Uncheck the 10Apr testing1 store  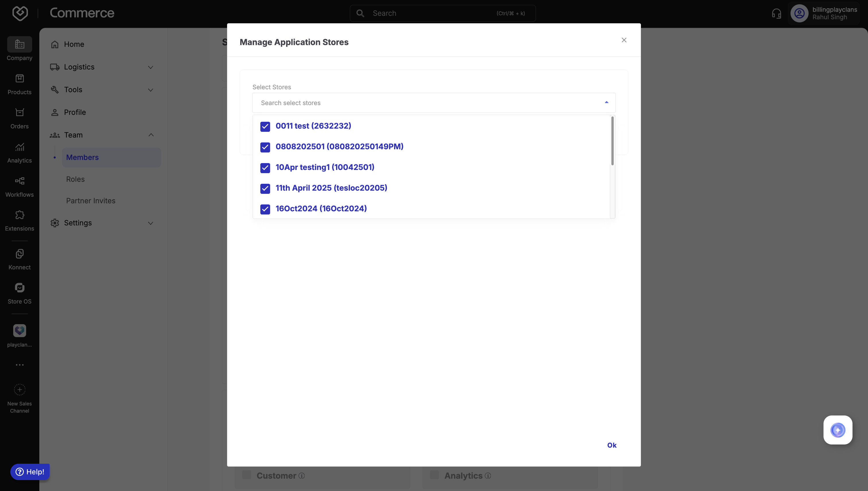coord(265,168)
